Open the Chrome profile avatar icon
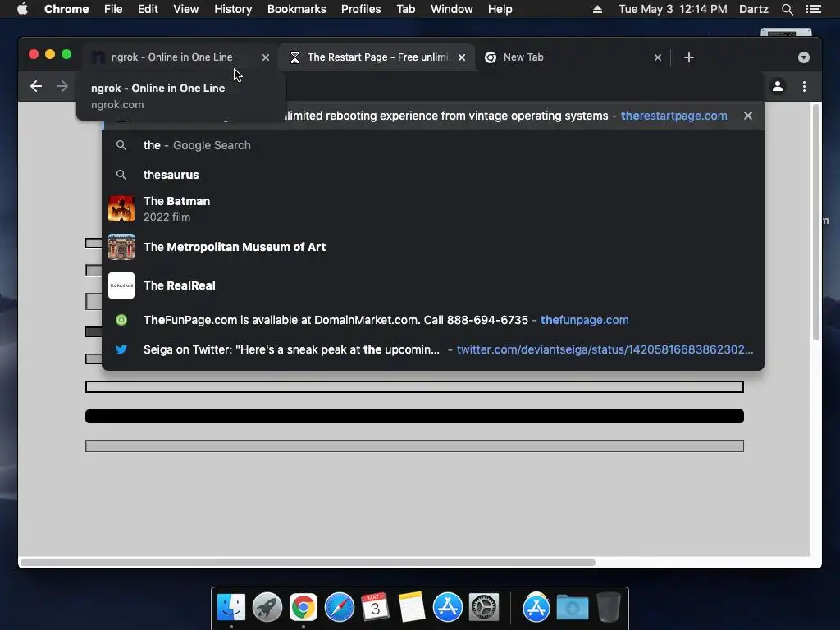 (778, 86)
